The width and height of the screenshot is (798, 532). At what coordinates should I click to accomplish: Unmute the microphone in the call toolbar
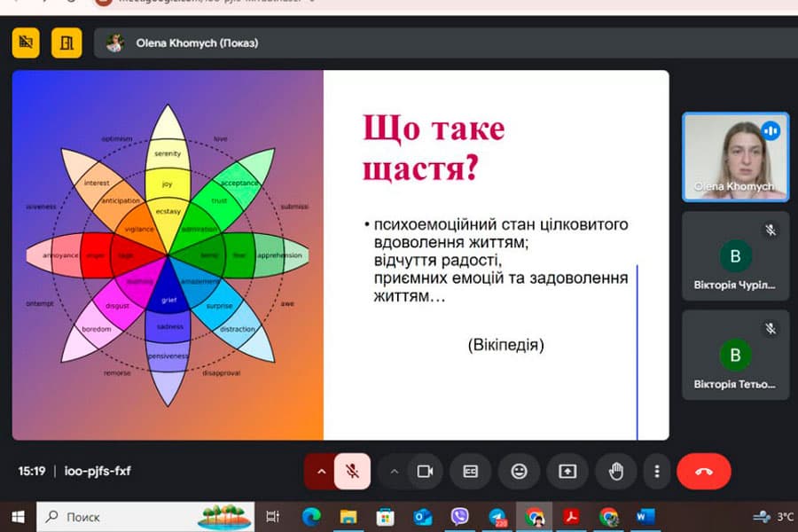352,471
